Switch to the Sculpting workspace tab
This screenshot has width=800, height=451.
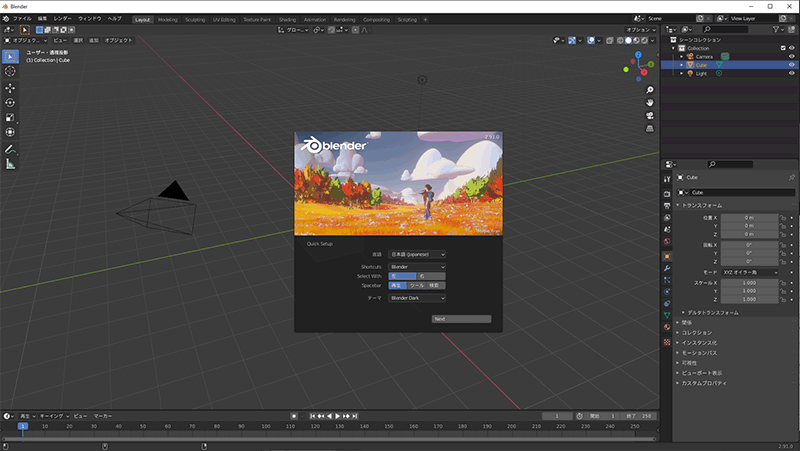(x=196, y=19)
